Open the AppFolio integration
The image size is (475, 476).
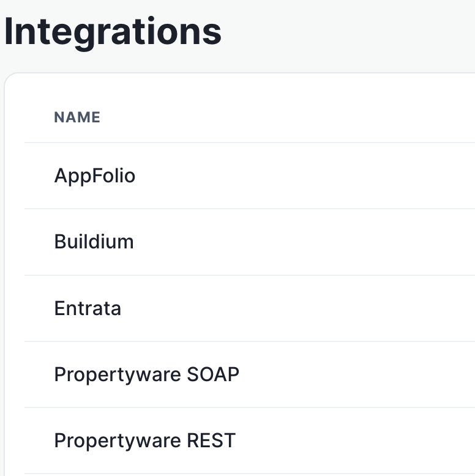tap(95, 176)
